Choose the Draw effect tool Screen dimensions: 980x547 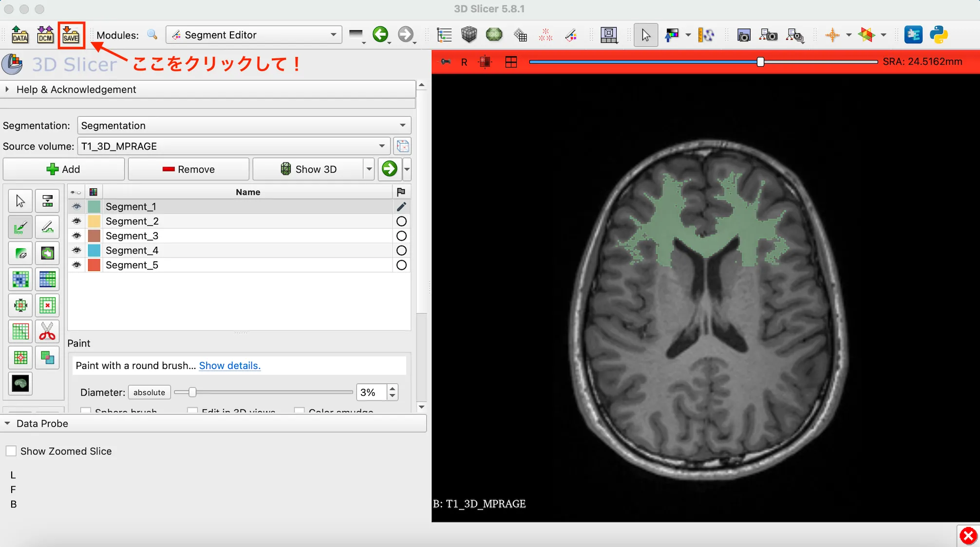tap(47, 227)
